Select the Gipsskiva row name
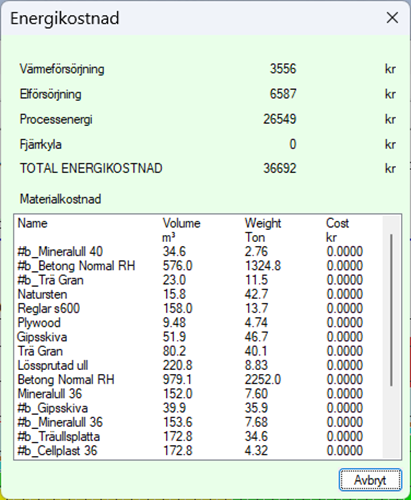 (42, 337)
